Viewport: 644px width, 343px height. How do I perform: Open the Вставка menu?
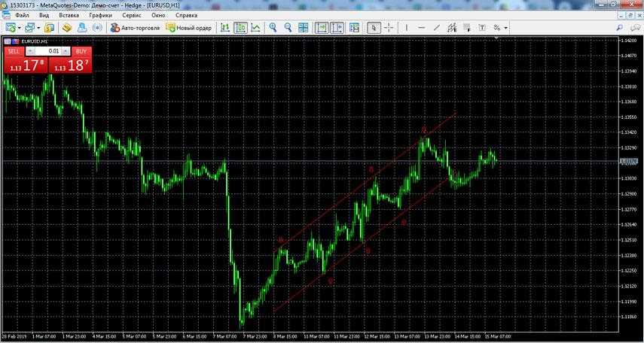pos(69,15)
